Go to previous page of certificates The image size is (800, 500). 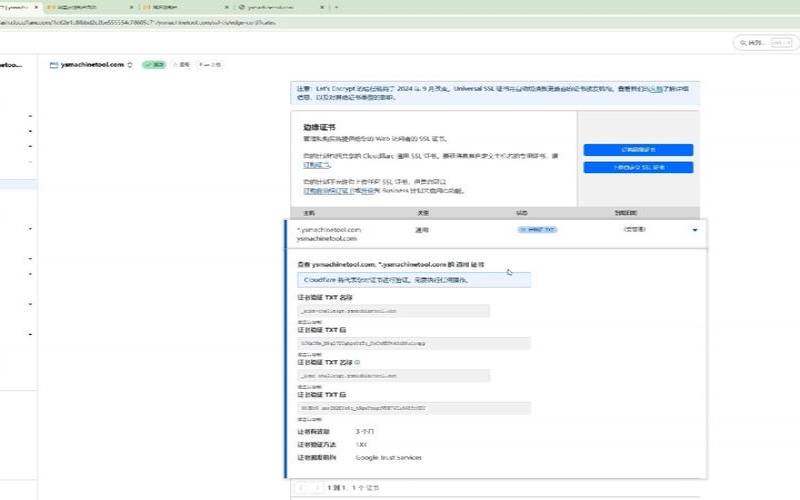tap(302, 487)
